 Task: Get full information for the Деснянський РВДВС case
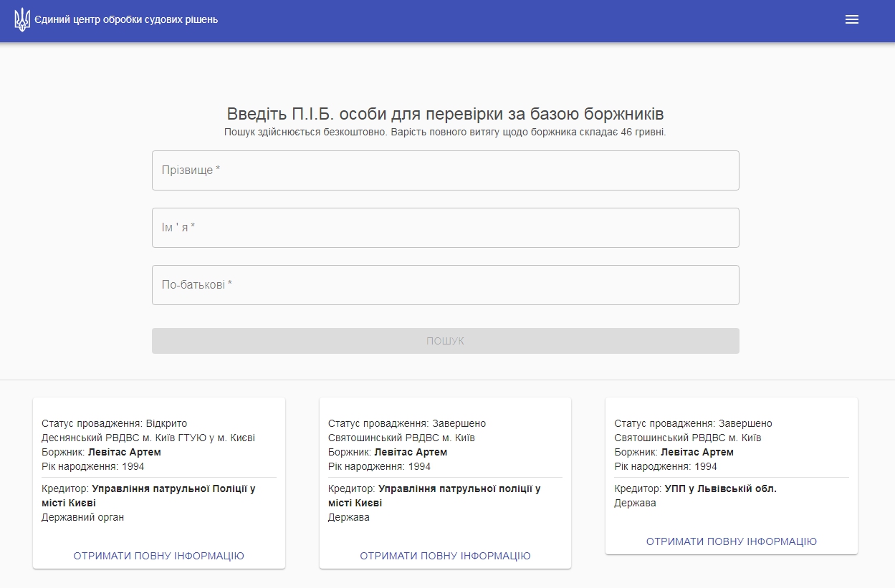click(158, 556)
